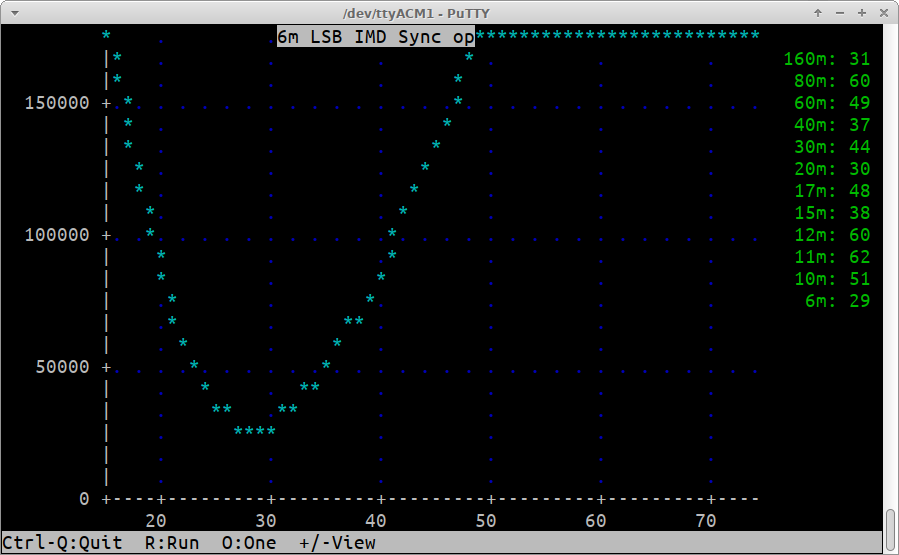
Task: Select the 11m: 62 band entry
Action: pos(831,257)
